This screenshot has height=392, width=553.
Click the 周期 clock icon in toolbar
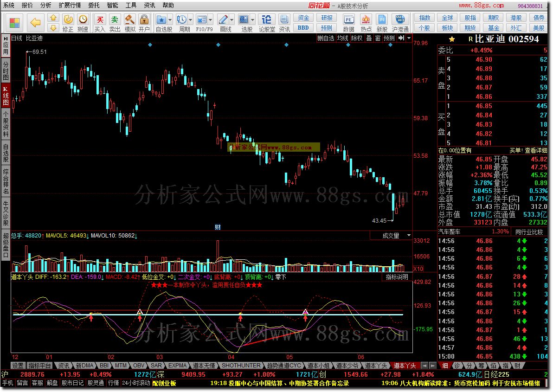click(182, 19)
